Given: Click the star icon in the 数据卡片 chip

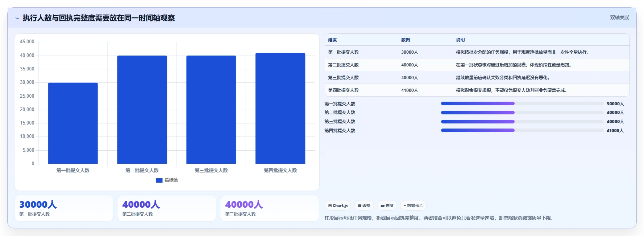Looking at the screenshot, I should point(405,206).
